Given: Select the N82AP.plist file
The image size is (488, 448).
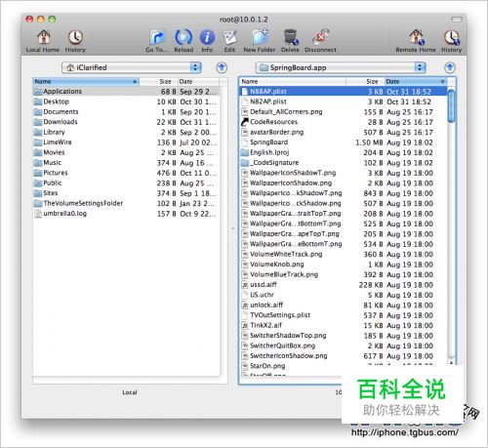Looking at the screenshot, I should click(x=344, y=102).
